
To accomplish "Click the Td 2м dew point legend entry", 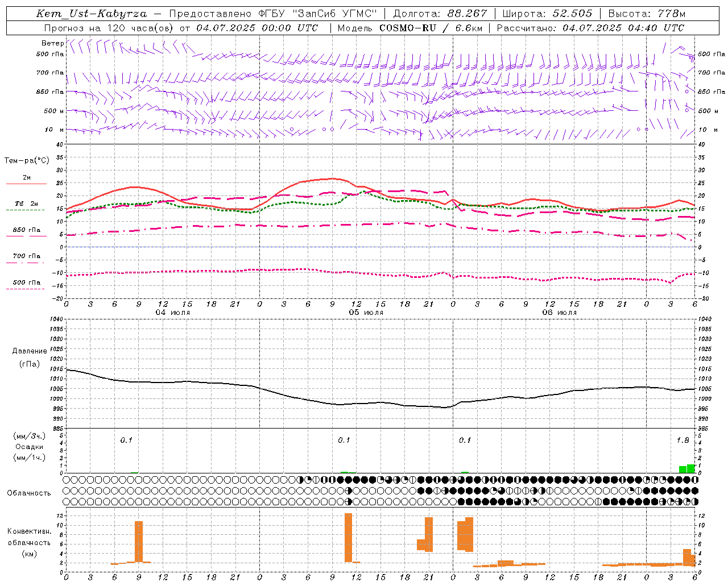I will pyautogui.click(x=26, y=203).
